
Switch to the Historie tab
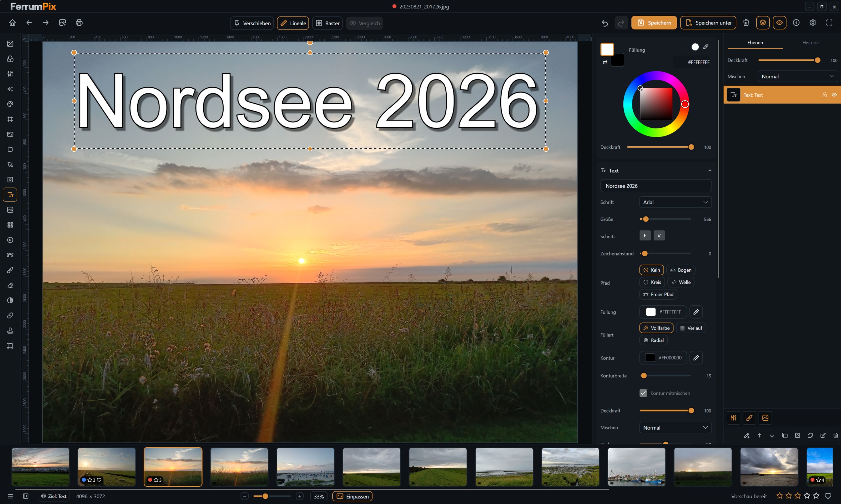click(x=810, y=42)
